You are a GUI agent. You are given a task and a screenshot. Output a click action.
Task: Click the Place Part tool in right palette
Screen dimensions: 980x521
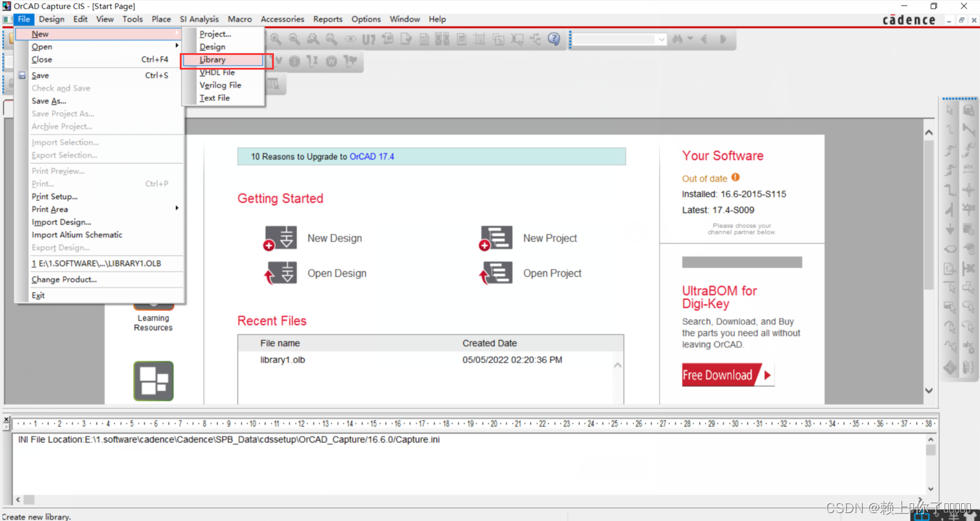[969, 110]
